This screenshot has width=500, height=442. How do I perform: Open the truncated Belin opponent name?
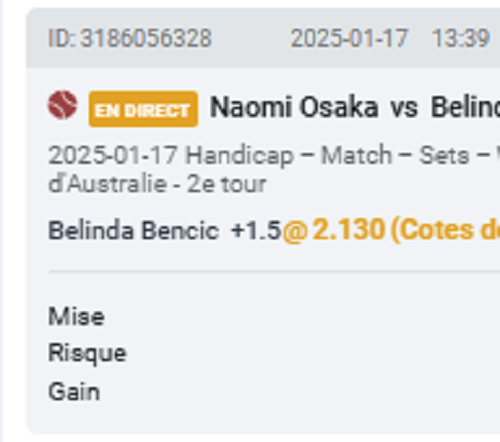(465, 107)
